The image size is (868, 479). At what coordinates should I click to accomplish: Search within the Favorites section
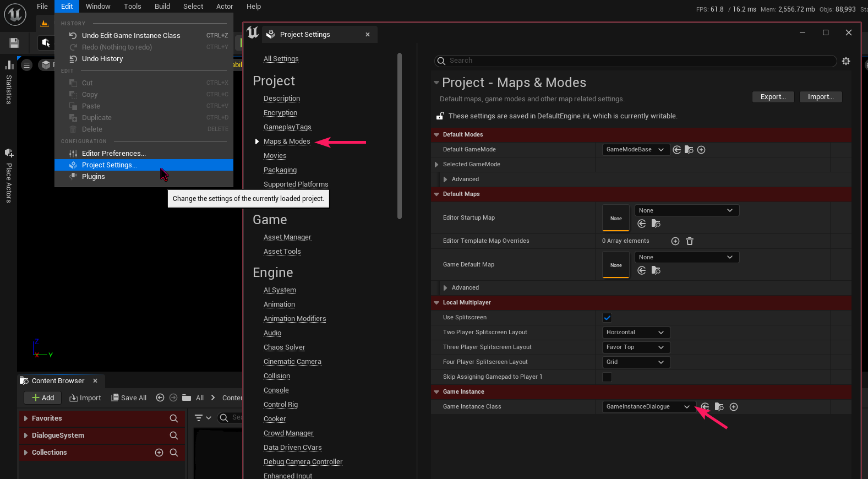[173, 418]
